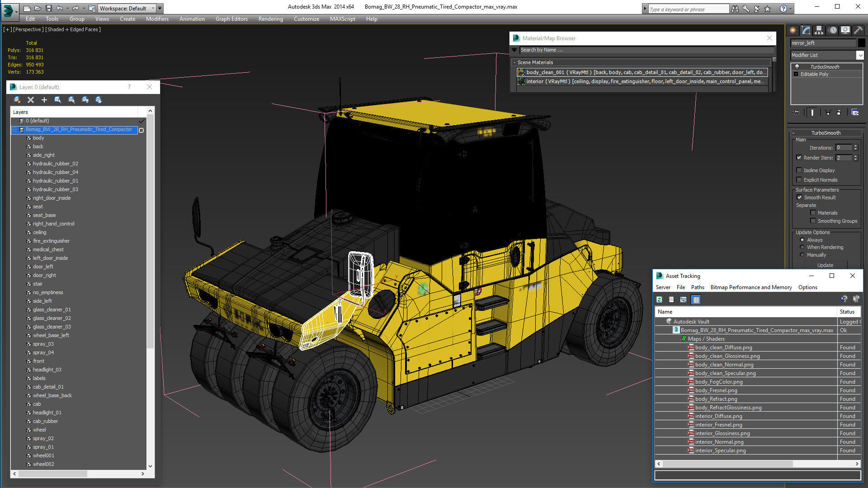Click Delete layer X icon
Viewport: 868px width, 488px height.
pos(31,100)
